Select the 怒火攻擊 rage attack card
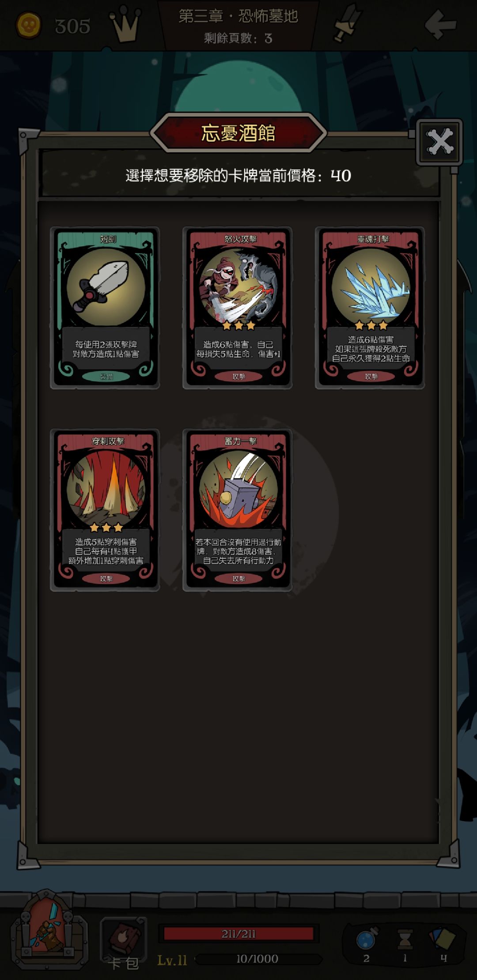This screenshot has width=477, height=980. (238, 308)
